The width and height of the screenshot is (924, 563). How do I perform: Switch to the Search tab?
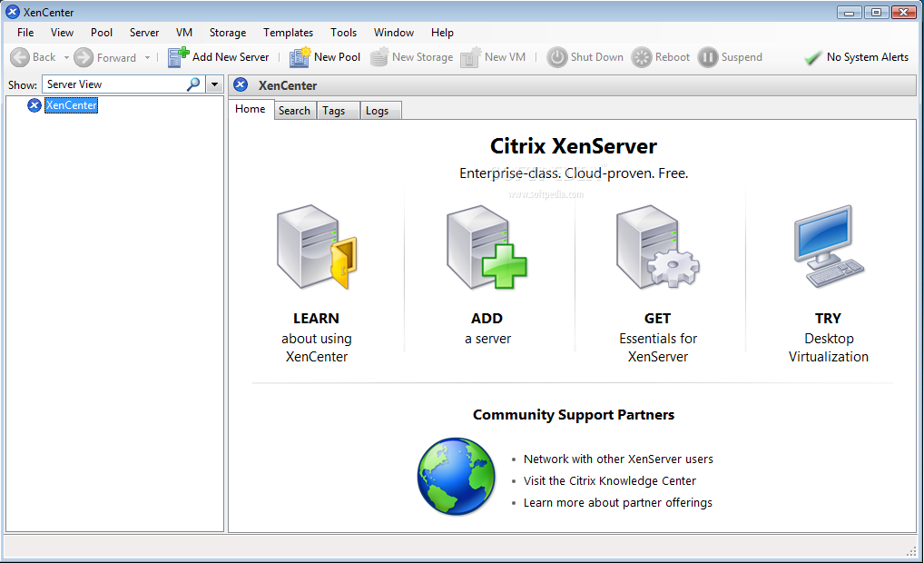(294, 110)
